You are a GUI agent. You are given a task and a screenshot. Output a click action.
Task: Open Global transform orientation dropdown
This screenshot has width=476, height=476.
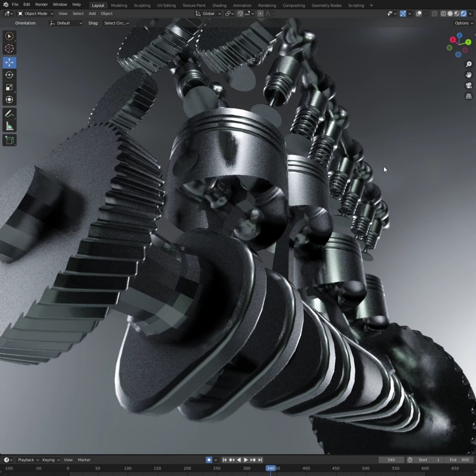(x=208, y=14)
